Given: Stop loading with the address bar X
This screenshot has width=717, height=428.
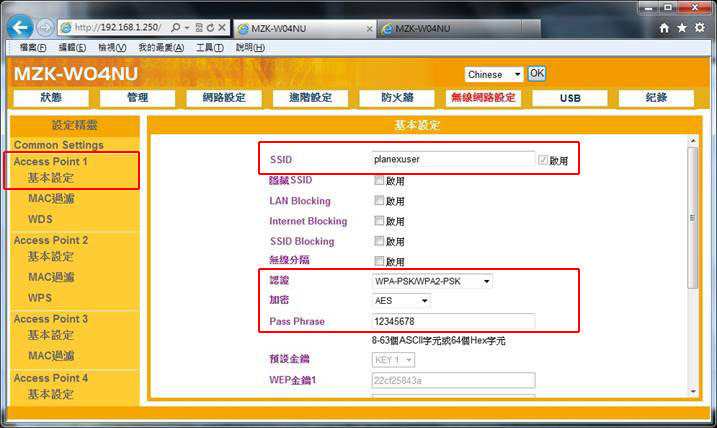Looking at the screenshot, I should (222, 28).
